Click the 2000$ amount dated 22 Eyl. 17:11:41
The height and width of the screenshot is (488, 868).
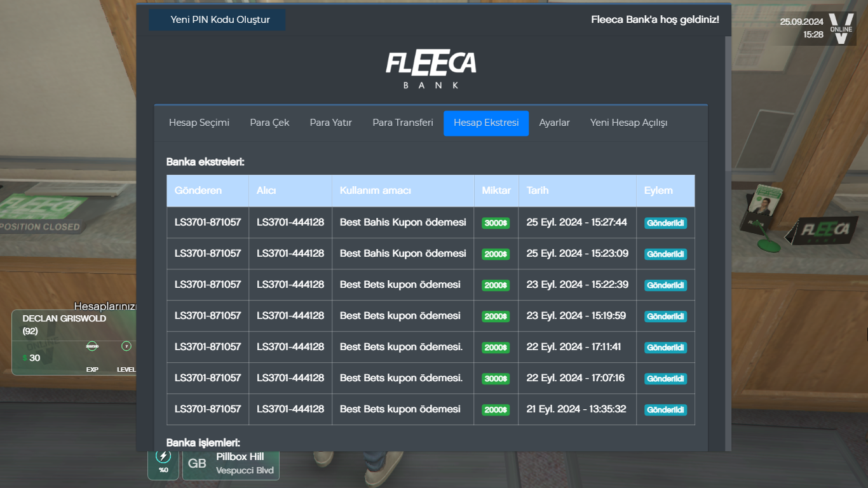tap(496, 348)
